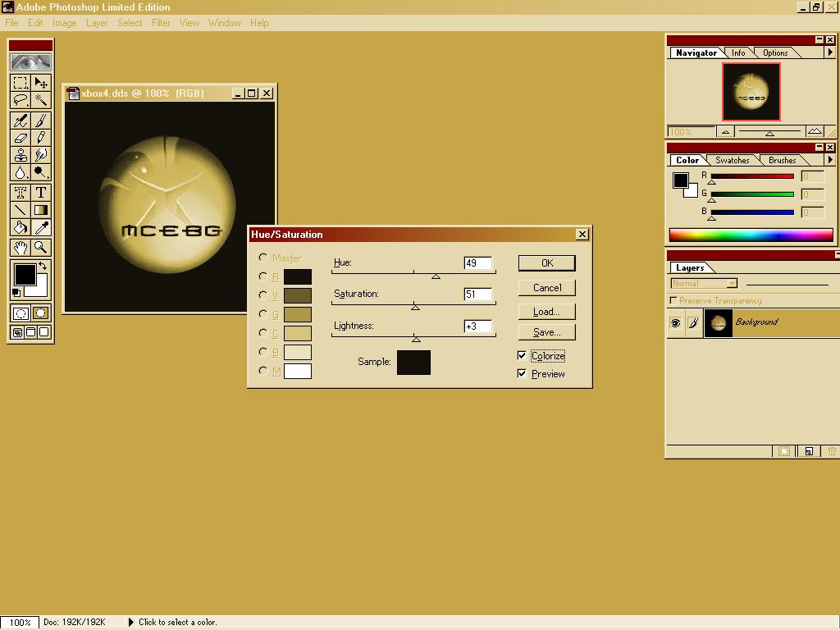840x630 pixels.
Task: Click the Zoom magnifier tool
Action: click(40, 247)
